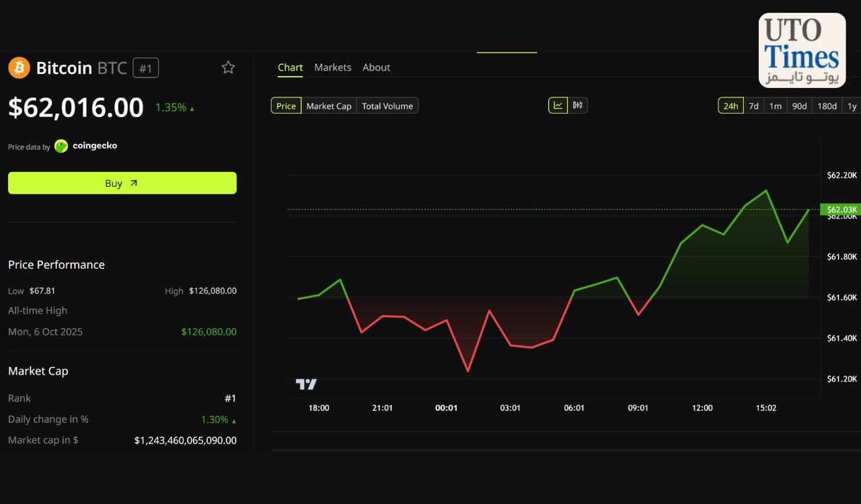Select the Price data toggle
Screen dimensions: 861x504
(x=286, y=106)
